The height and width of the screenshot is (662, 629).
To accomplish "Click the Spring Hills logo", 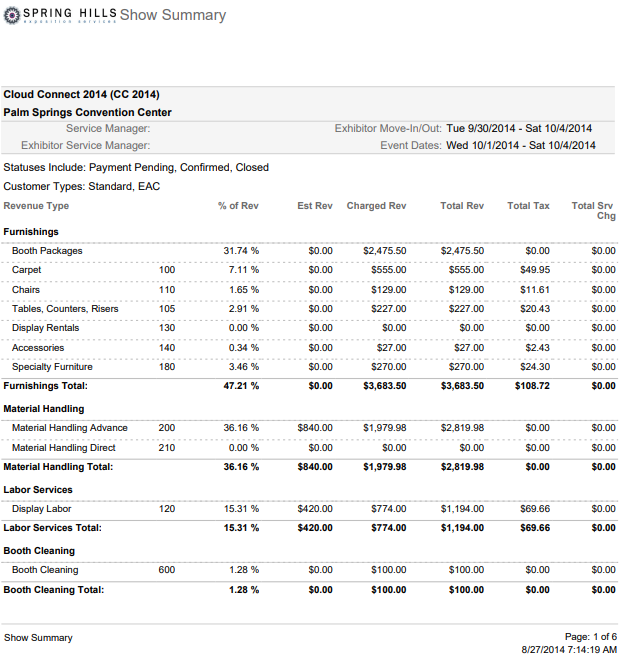I will point(60,15).
